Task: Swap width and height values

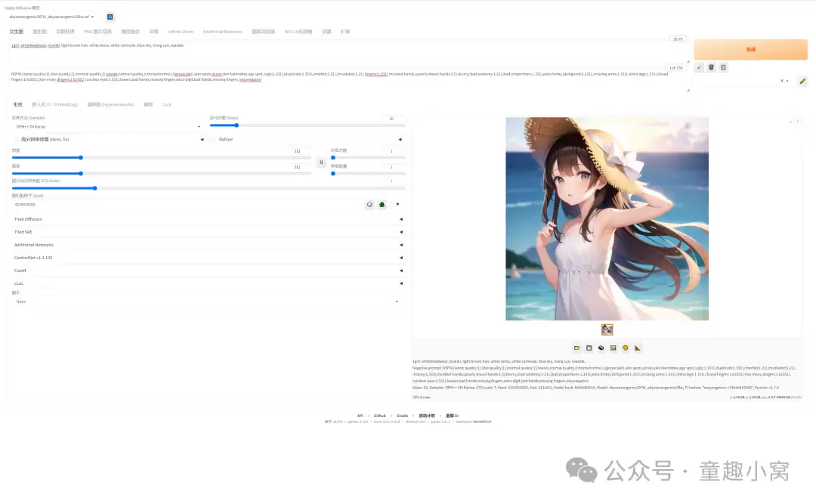Action: 321,162
